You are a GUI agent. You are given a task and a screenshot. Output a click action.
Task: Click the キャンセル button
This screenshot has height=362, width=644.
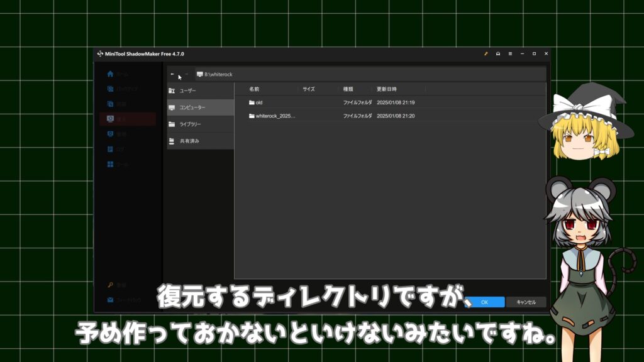tap(526, 302)
